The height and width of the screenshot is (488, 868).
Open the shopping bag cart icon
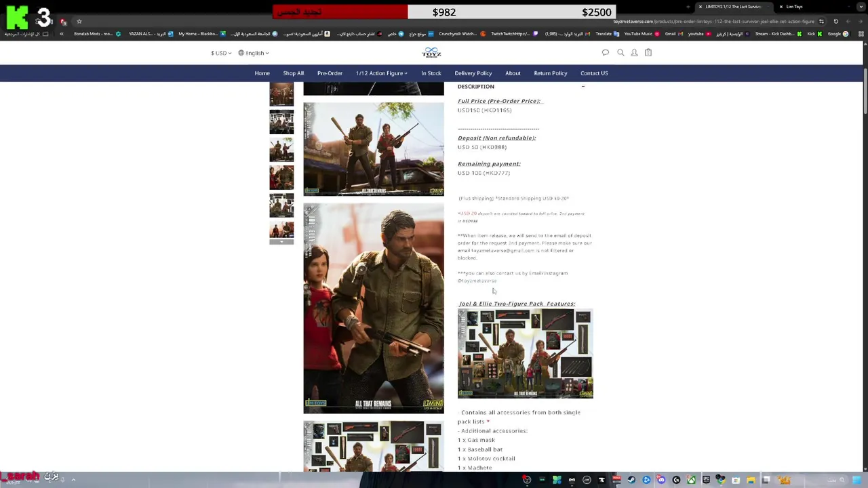click(648, 53)
